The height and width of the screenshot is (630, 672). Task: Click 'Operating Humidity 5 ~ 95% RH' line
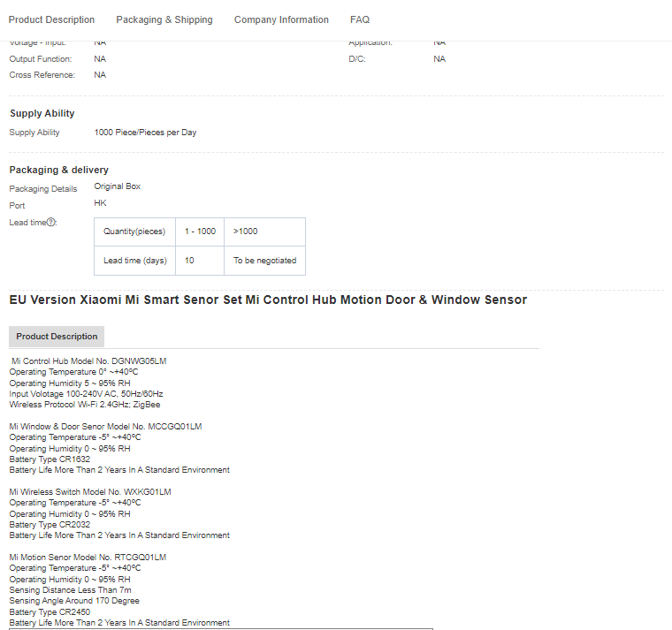[70, 383]
